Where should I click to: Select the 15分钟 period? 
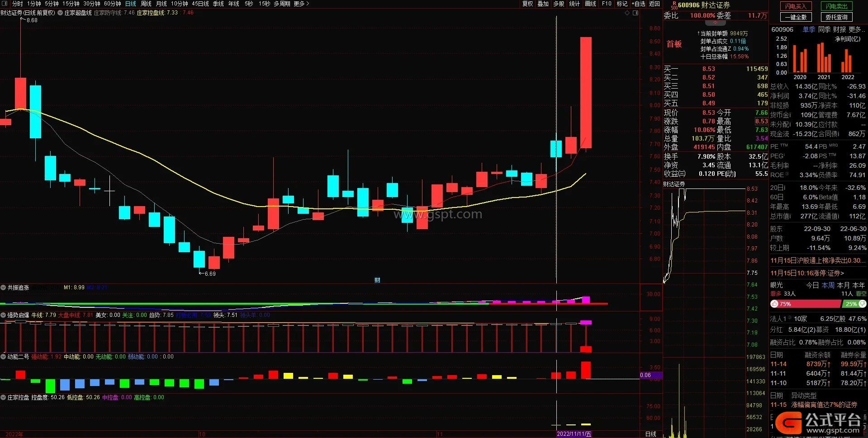tap(71, 4)
